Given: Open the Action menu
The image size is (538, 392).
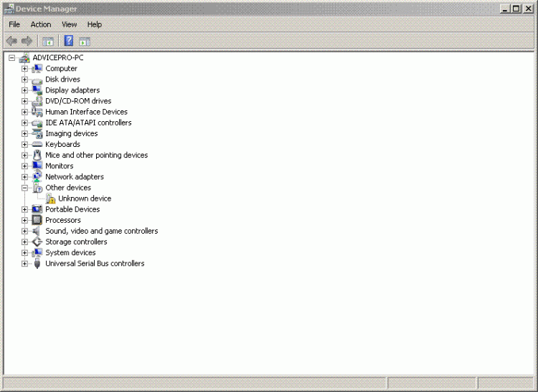Looking at the screenshot, I should tap(41, 24).
